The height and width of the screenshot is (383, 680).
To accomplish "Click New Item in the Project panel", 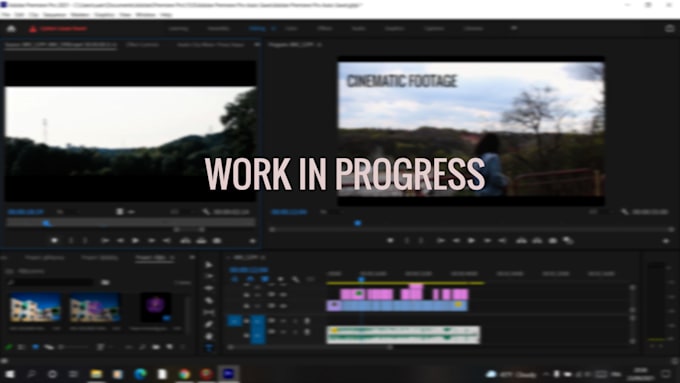I will click(170, 347).
